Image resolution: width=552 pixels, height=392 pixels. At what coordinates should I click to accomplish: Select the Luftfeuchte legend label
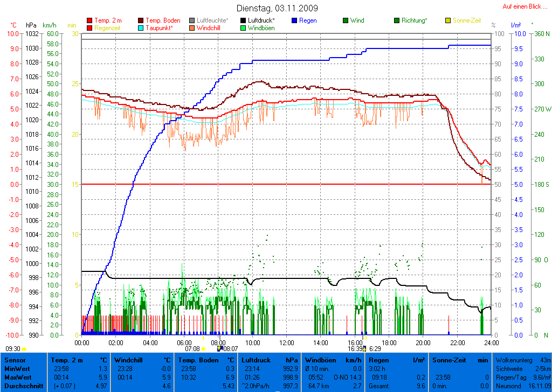click(212, 20)
